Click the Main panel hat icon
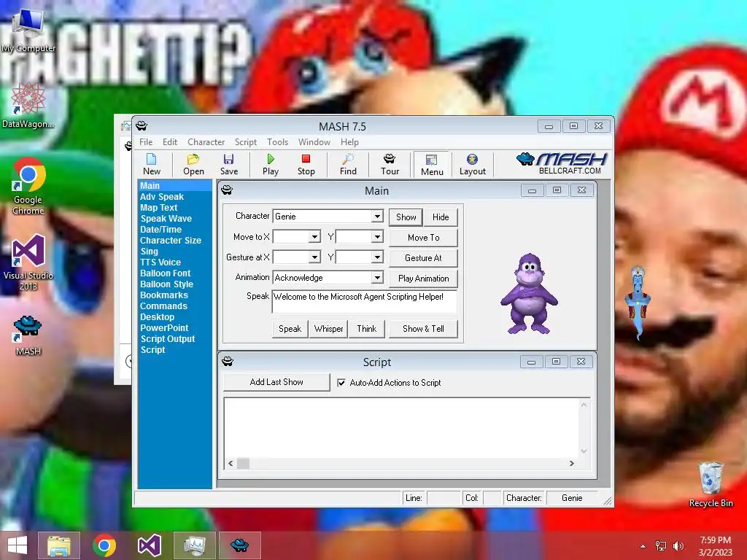This screenshot has width=747, height=560. 227,190
